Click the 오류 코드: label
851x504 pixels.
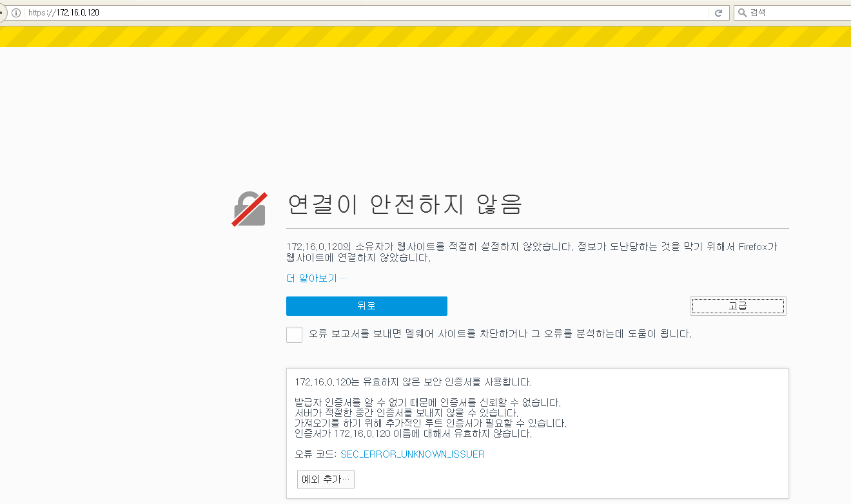pyautogui.click(x=315, y=454)
